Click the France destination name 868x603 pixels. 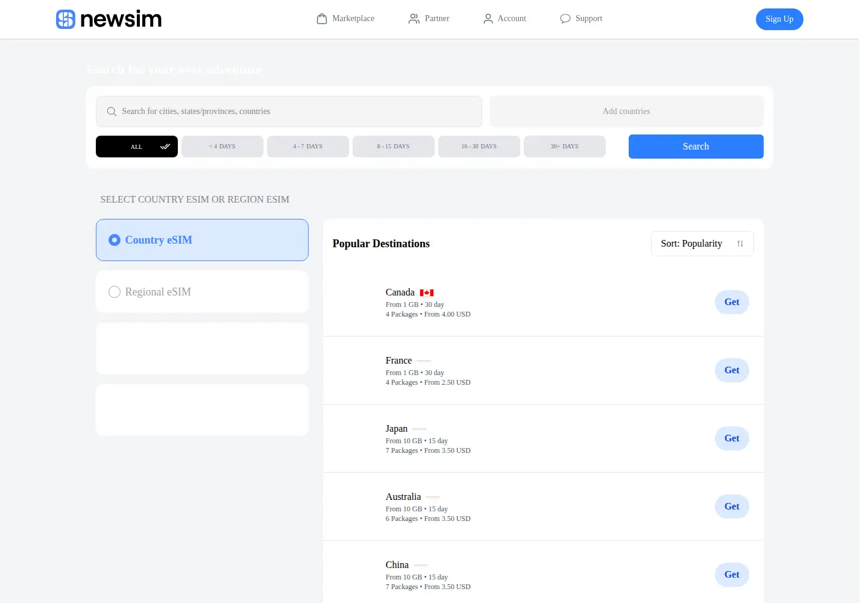click(x=398, y=361)
